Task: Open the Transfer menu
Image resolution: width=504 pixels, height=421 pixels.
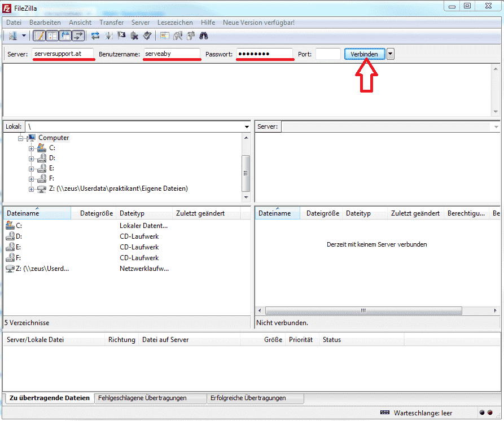Action: coord(111,23)
